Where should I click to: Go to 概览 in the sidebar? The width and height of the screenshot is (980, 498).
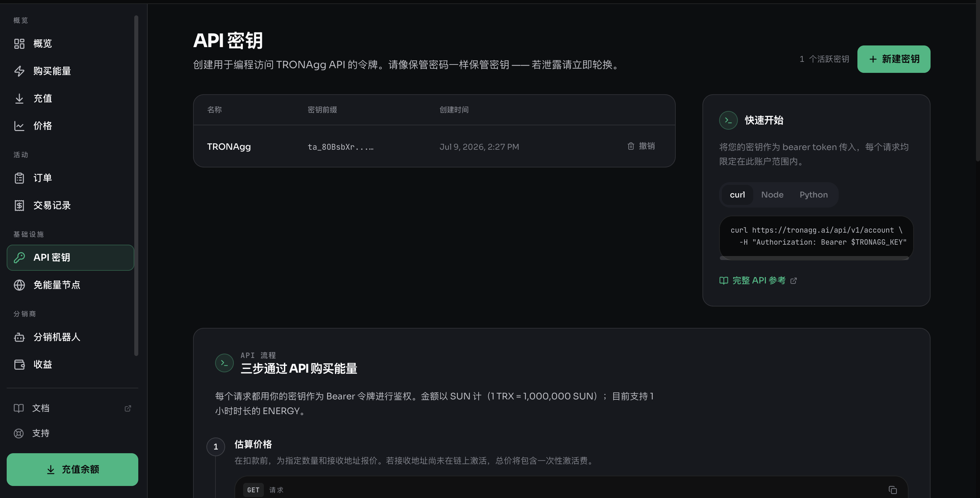tap(70, 43)
